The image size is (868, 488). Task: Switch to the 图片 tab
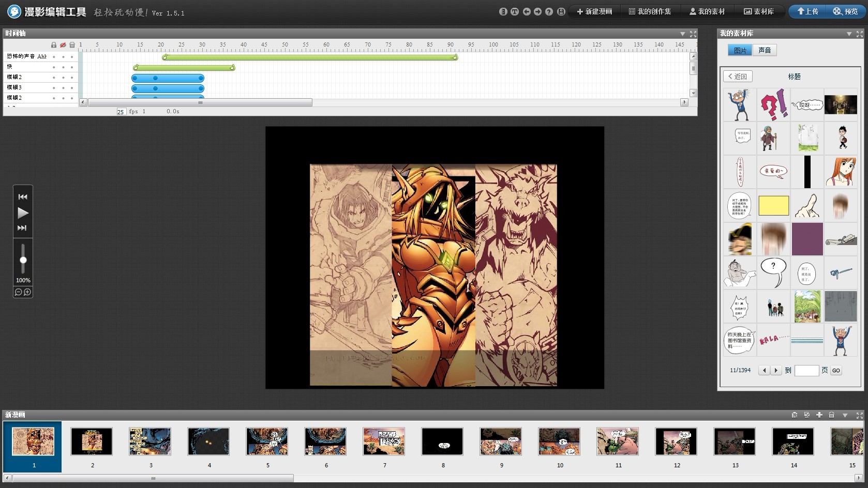(740, 50)
